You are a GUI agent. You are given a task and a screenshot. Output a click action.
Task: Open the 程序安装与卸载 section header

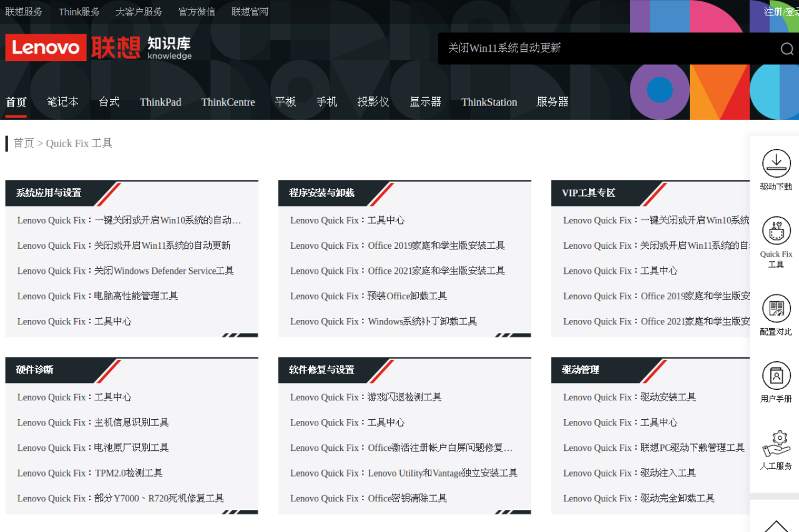pyautogui.click(x=321, y=193)
